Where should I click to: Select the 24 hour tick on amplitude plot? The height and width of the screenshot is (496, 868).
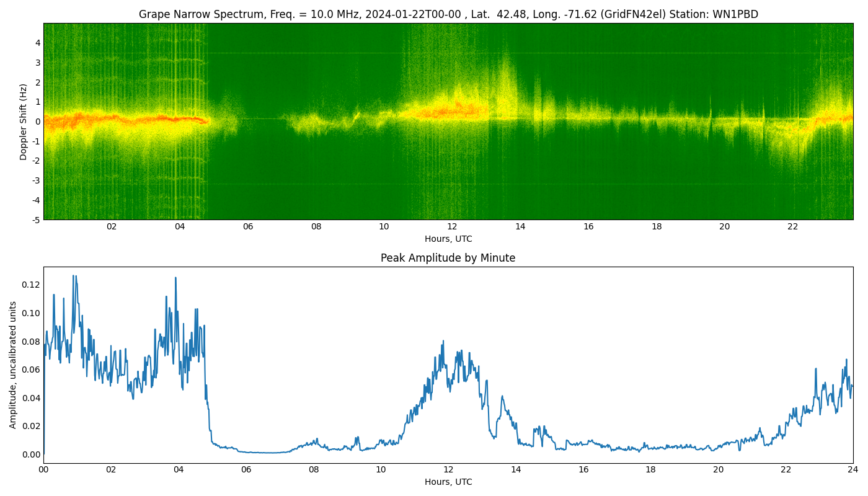click(853, 469)
